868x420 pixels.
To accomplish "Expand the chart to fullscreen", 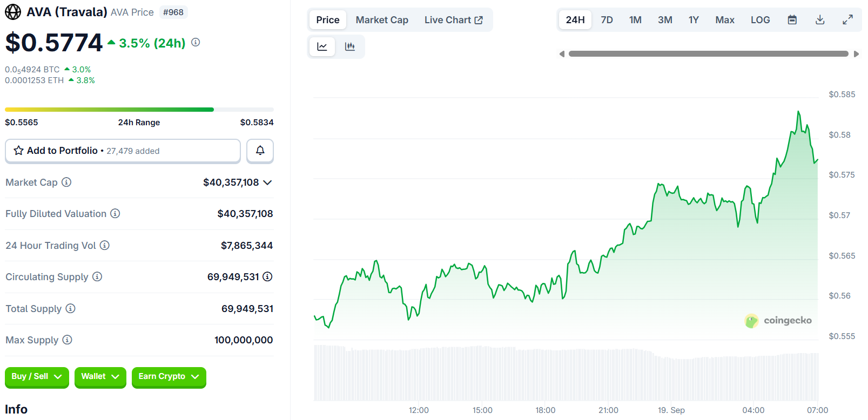I will point(848,20).
